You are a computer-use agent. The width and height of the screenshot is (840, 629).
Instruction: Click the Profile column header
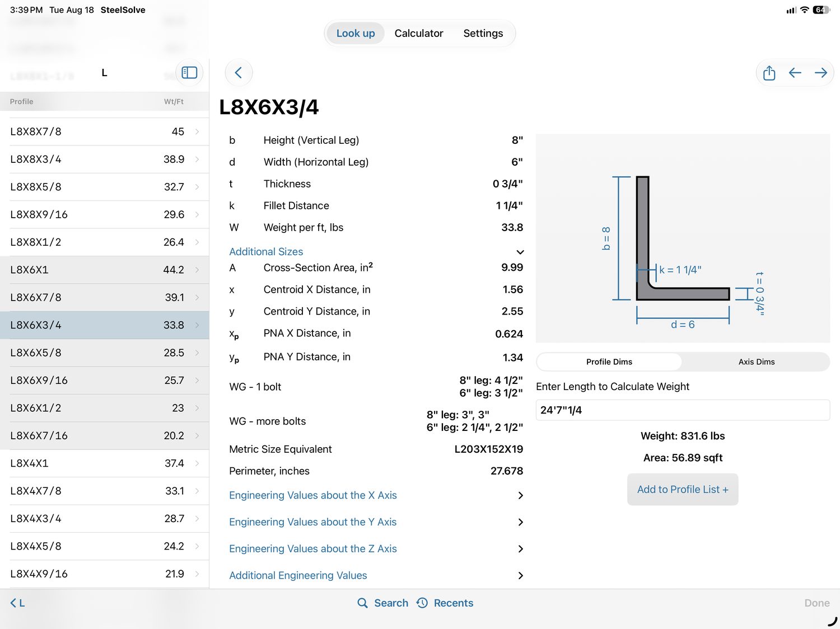pos(21,101)
